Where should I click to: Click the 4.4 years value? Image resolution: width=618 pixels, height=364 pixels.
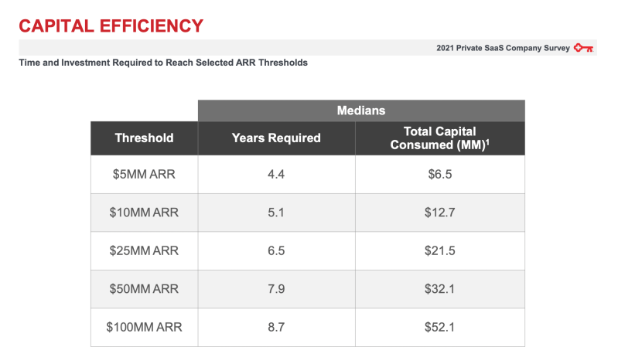[x=276, y=174]
